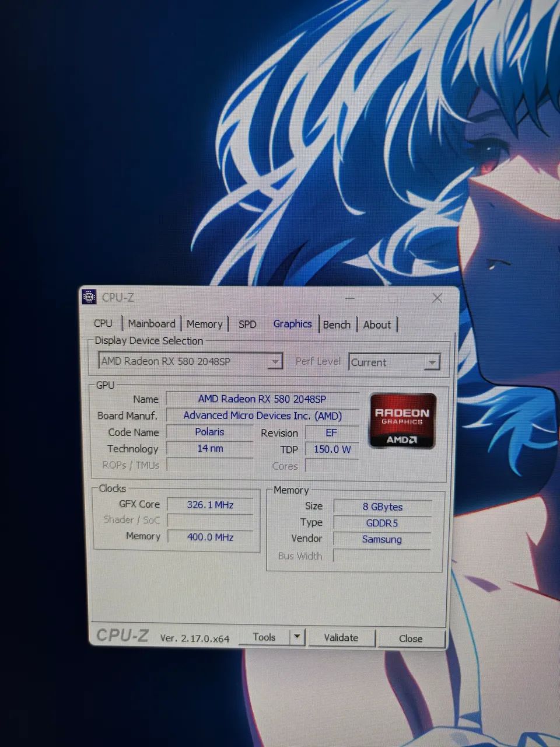Click the CPU-Z title bar text

click(118, 298)
